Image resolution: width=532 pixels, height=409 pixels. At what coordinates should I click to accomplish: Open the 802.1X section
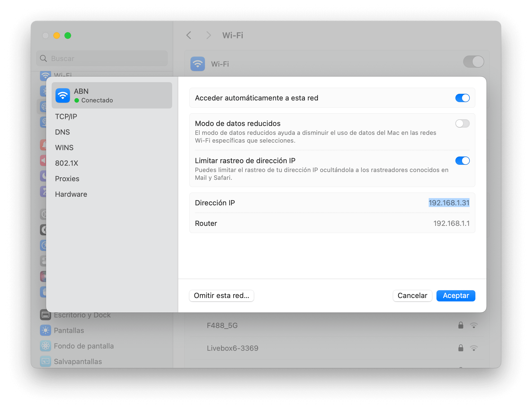(67, 163)
